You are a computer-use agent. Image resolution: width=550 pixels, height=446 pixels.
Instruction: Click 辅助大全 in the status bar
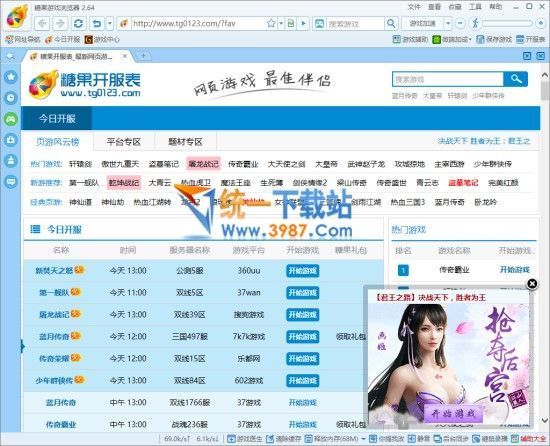(x=529, y=439)
